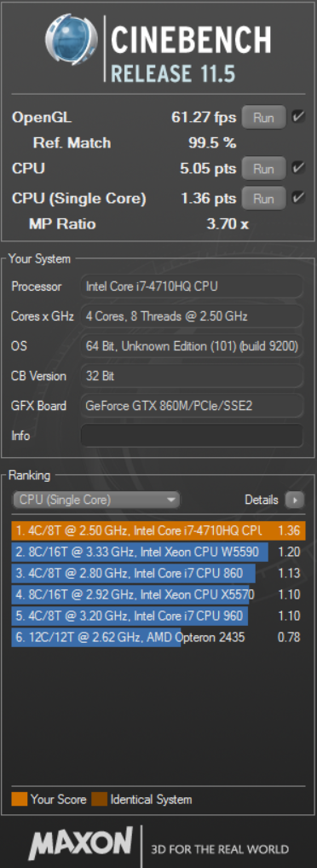Select the Intel Core i7-4710HQ ranking entry
This screenshot has height=868, width=317.
[x=158, y=530]
